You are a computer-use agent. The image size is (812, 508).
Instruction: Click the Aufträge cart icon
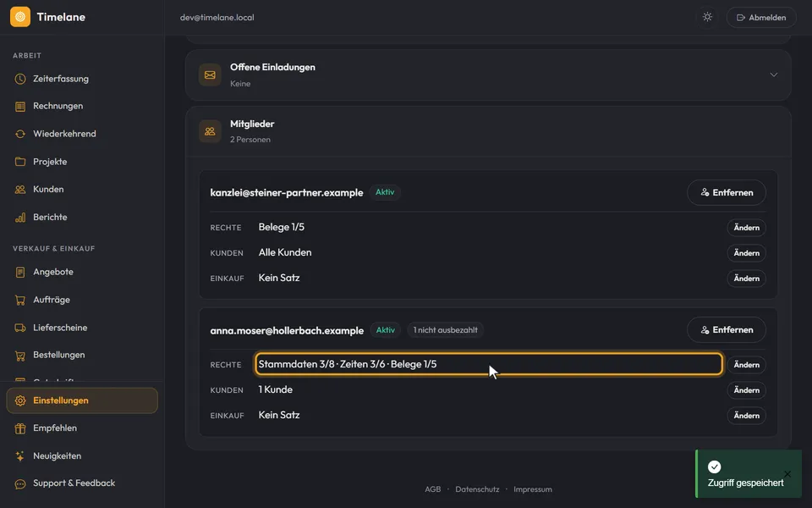point(20,300)
